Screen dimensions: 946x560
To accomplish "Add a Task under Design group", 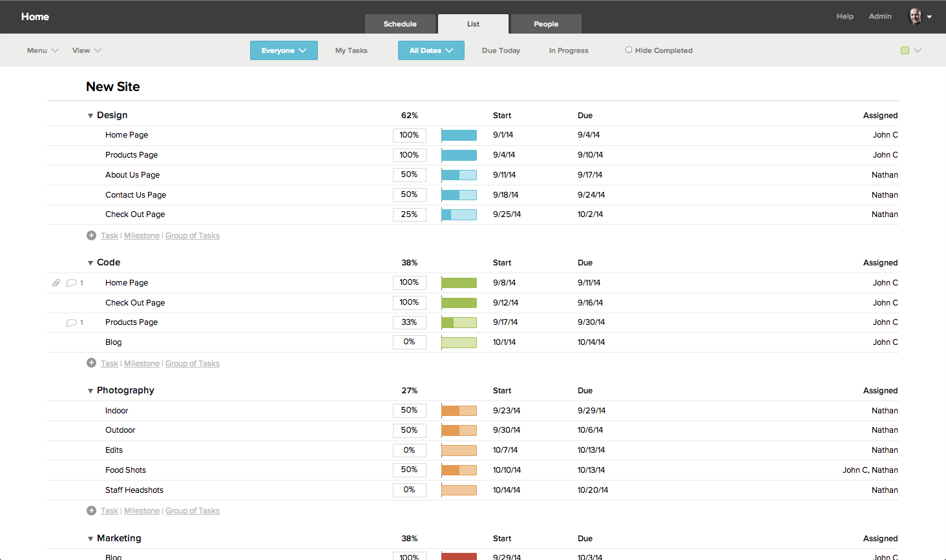I will pyautogui.click(x=109, y=236).
